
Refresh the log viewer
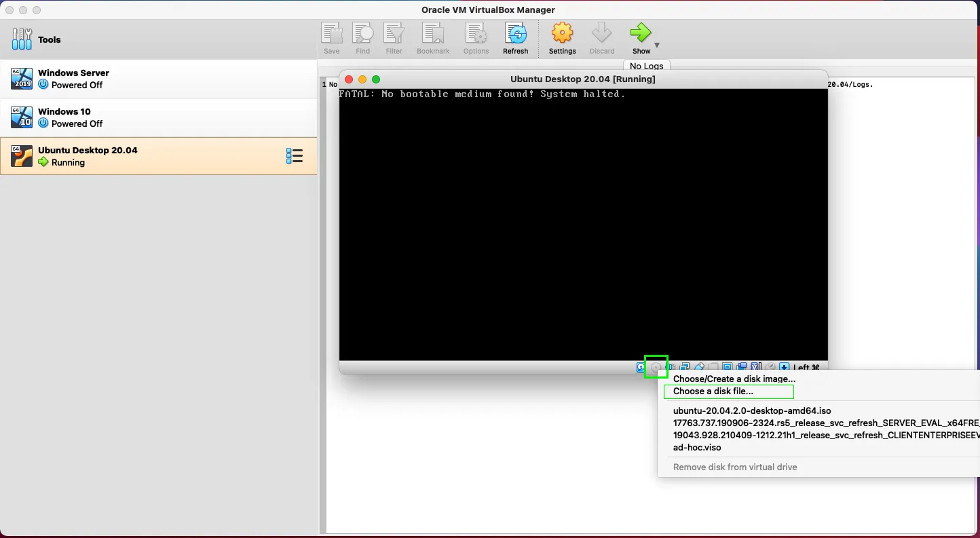click(516, 39)
